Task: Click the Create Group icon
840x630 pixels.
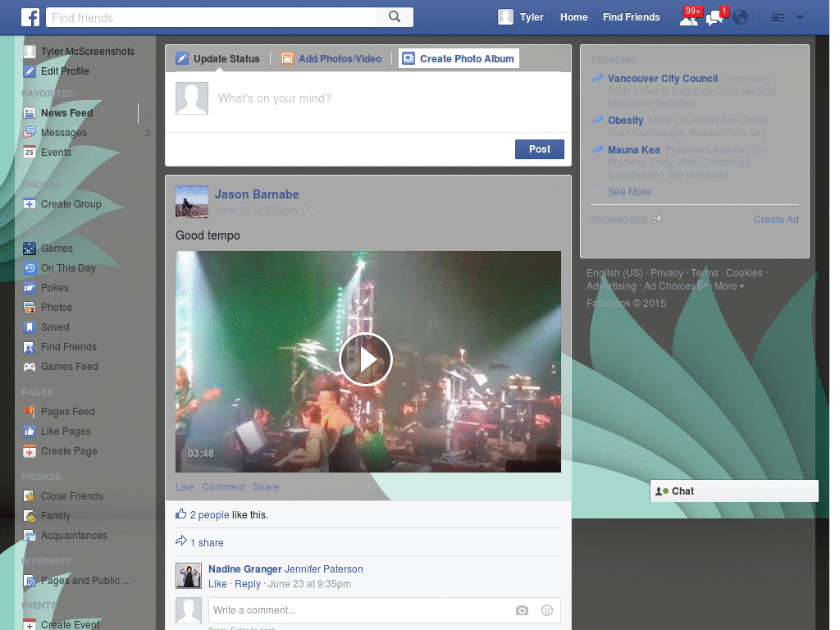Action: pos(30,204)
